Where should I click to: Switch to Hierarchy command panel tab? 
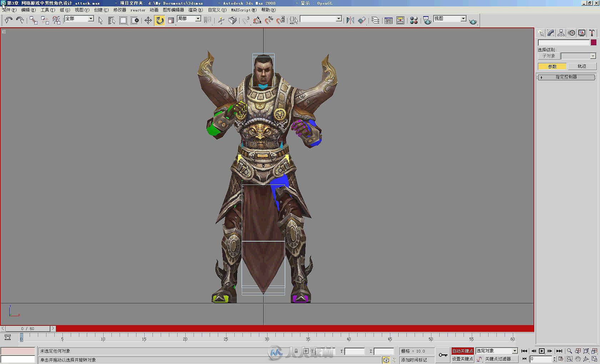pos(561,33)
